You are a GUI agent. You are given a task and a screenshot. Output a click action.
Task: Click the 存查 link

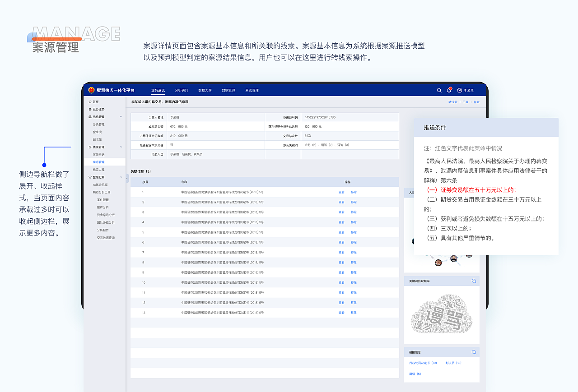click(x=477, y=102)
